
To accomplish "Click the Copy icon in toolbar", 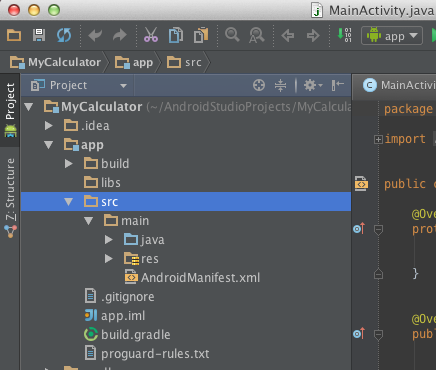I will click(x=176, y=35).
